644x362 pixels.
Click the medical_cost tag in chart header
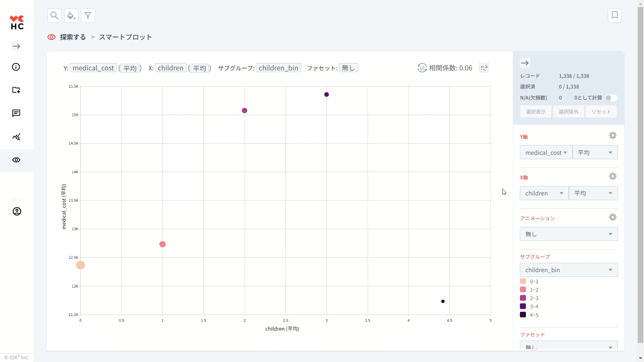coord(93,68)
